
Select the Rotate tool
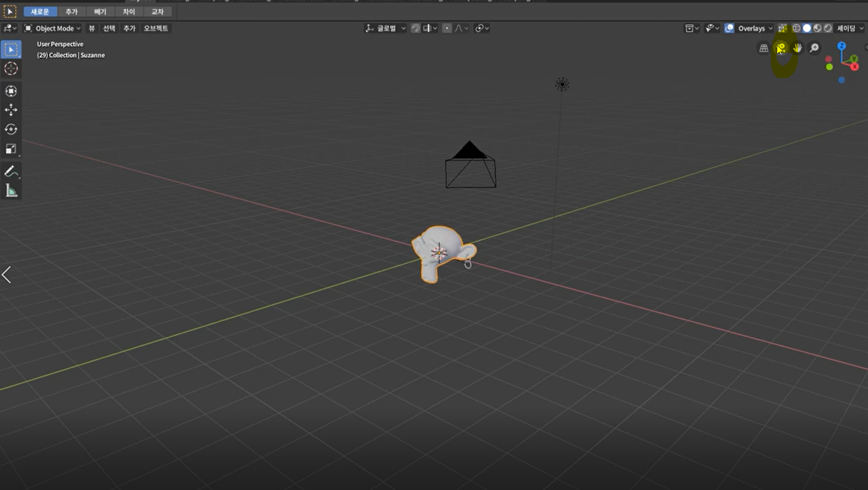11,129
